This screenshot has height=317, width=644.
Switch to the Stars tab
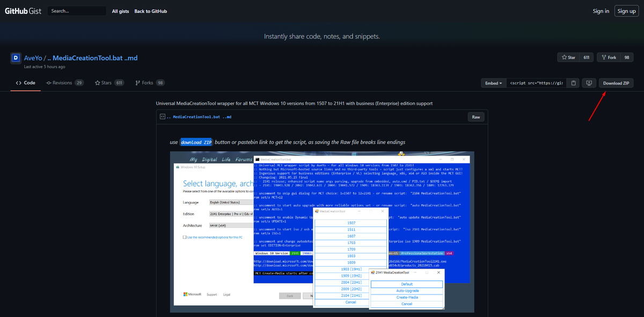tap(109, 83)
